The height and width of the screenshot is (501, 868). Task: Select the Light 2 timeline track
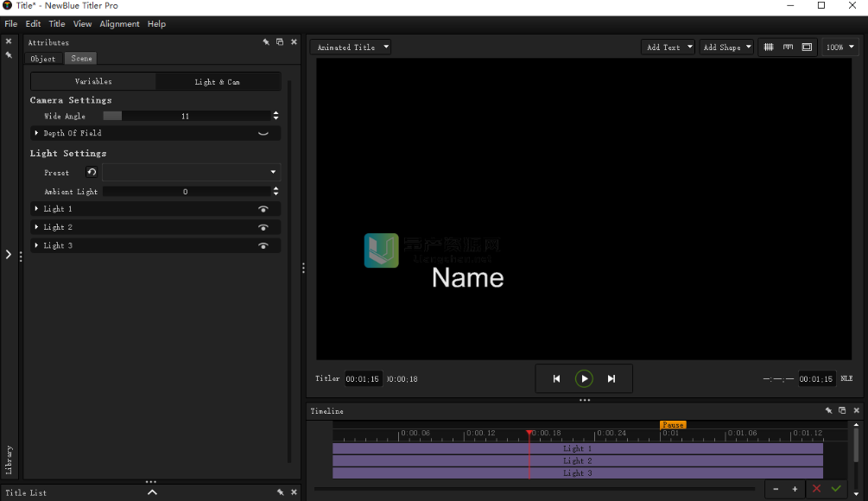[578, 460]
